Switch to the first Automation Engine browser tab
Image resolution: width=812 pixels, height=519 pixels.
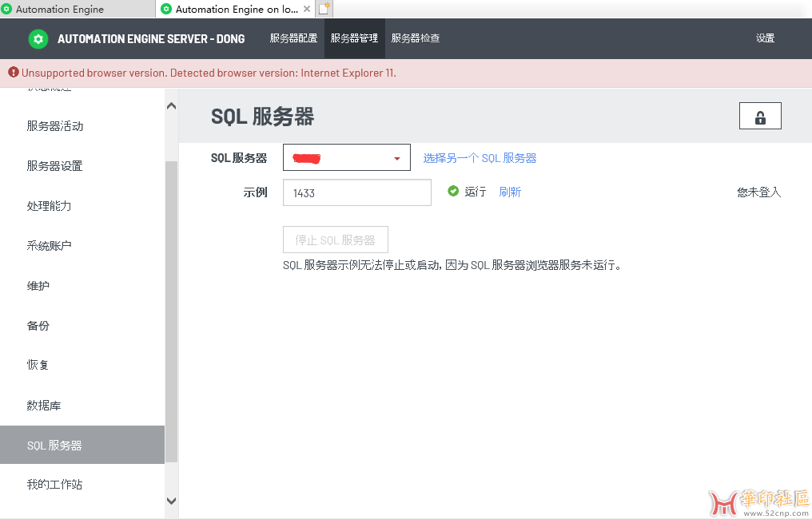click(78, 9)
